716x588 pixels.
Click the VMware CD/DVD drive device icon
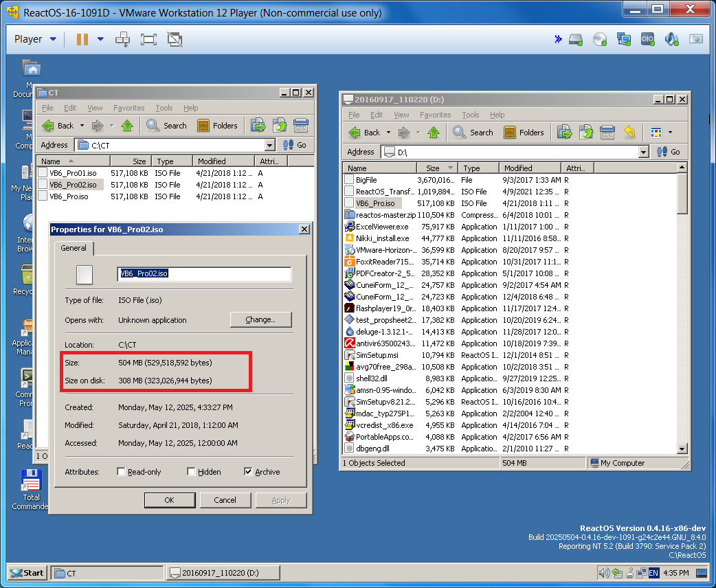(x=600, y=40)
